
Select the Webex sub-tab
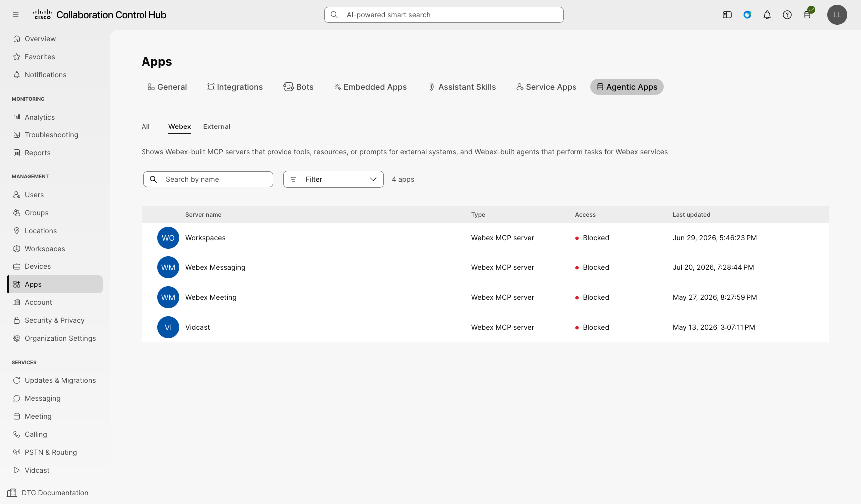180,126
